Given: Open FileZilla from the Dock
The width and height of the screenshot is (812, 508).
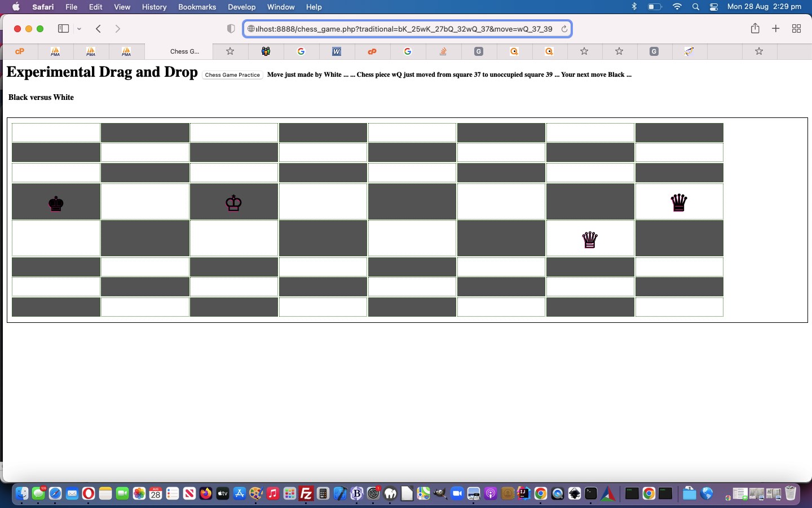Looking at the screenshot, I should 306,494.
